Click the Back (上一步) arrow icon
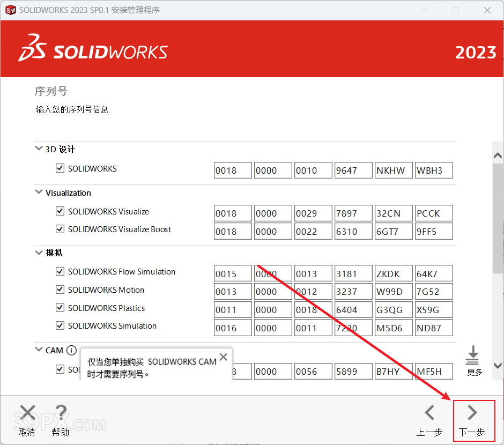 tap(429, 413)
